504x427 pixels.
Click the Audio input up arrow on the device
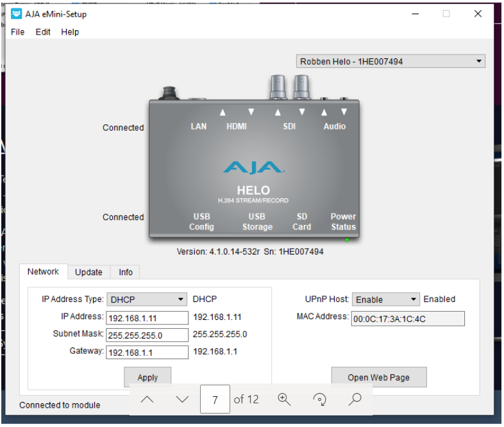coord(324,112)
